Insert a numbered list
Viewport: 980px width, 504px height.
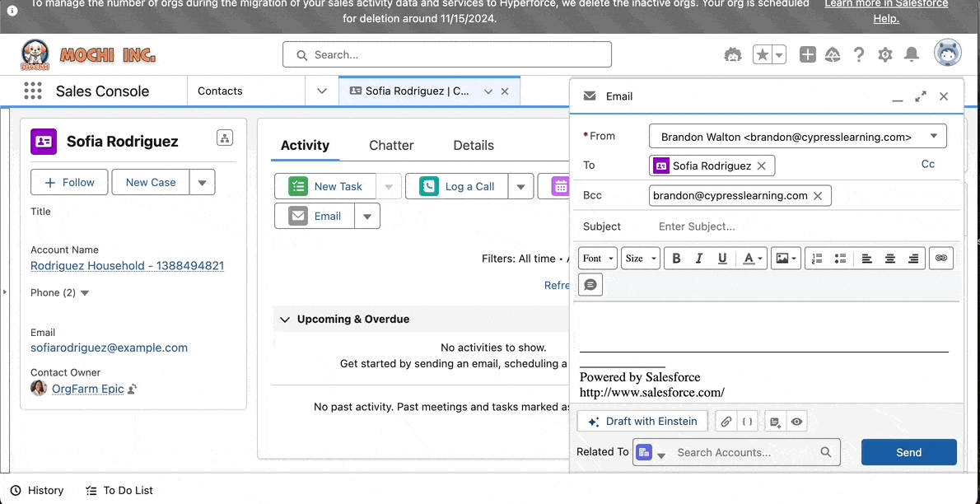point(817,259)
